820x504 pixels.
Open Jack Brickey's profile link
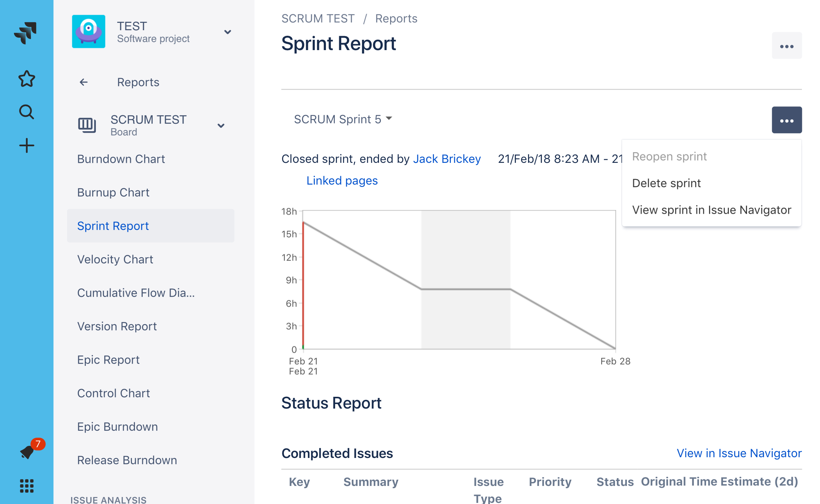(447, 158)
